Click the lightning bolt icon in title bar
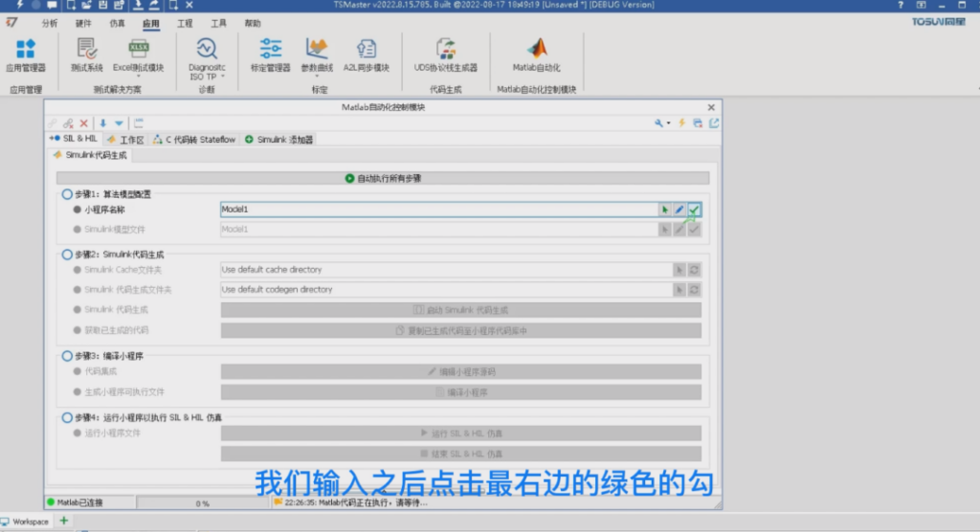This screenshot has width=980, height=532. point(20,5)
